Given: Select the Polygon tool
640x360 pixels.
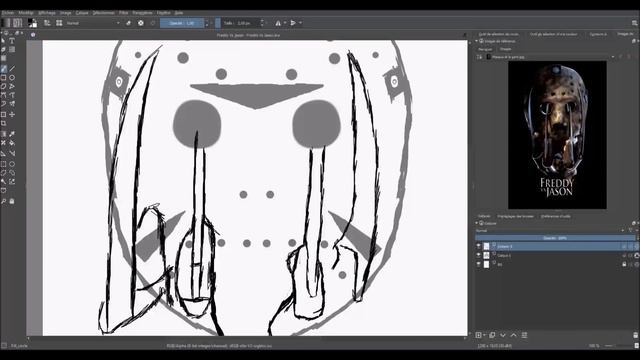Looking at the screenshot, I should coord(3,86).
